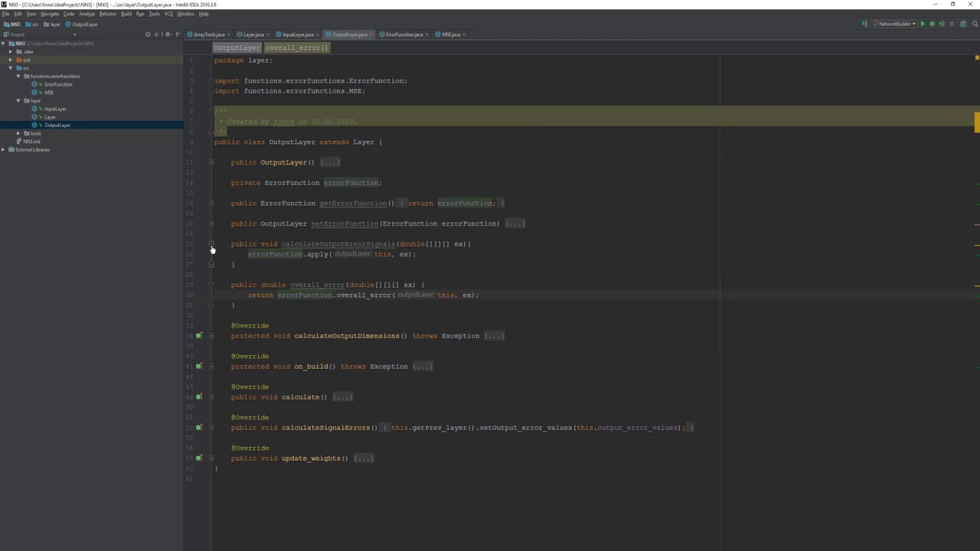980x551 pixels.
Task: Open the Refactor menu
Action: coord(108,14)
